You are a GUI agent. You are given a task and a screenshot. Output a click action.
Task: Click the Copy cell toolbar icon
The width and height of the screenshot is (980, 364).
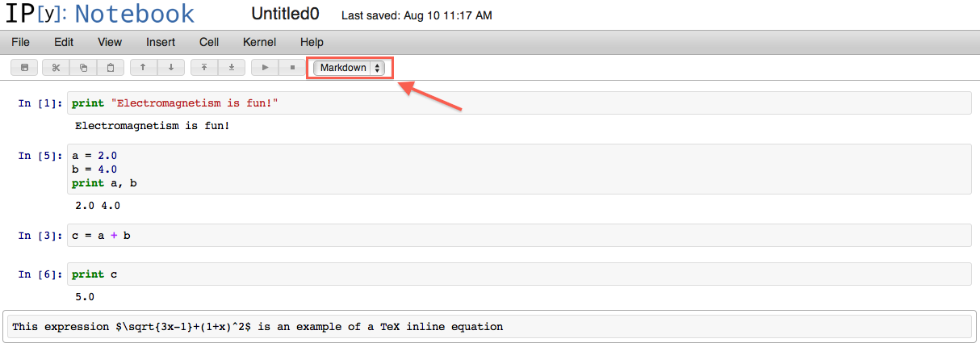point(83,68)
